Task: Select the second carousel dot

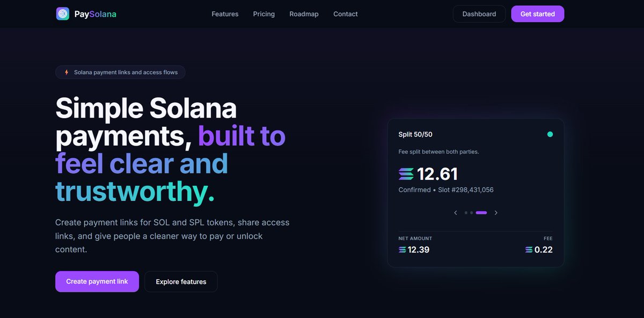Action: click(471, 213)
